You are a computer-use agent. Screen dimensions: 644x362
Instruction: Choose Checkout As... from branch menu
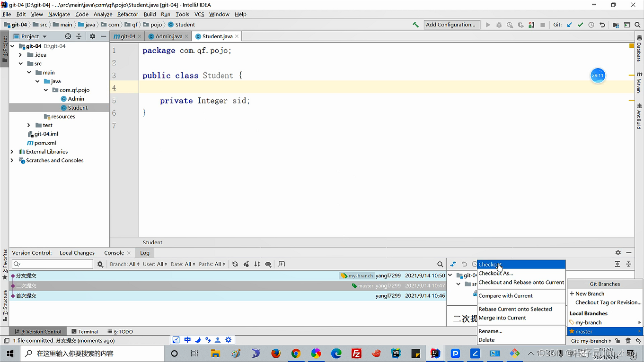point(521,273)
